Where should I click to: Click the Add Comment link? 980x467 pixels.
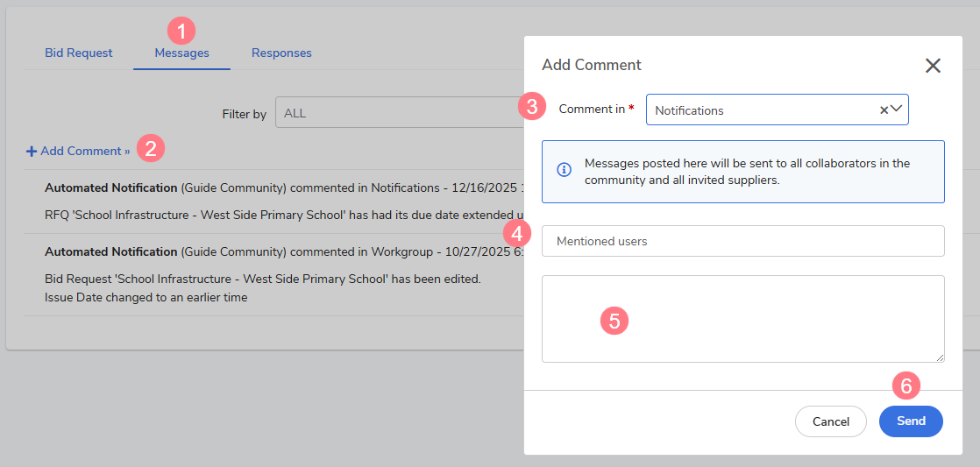click(84, 152)
